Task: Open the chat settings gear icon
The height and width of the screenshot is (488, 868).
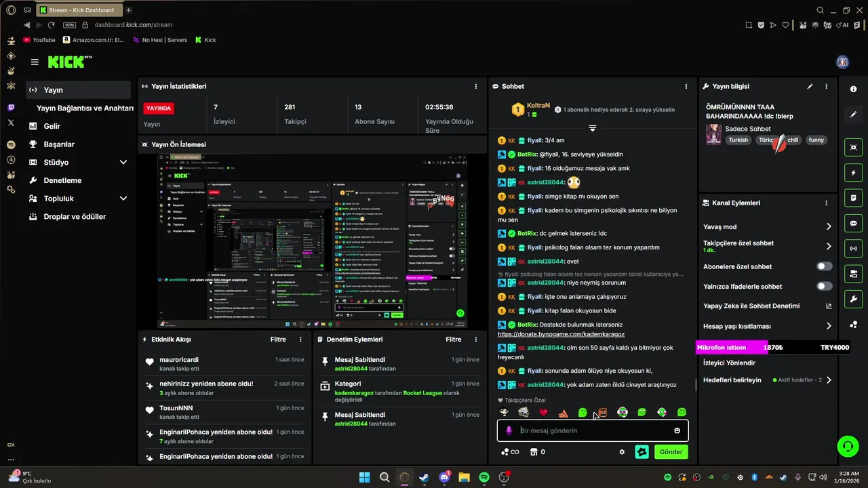Action: (x=622, y=452)
